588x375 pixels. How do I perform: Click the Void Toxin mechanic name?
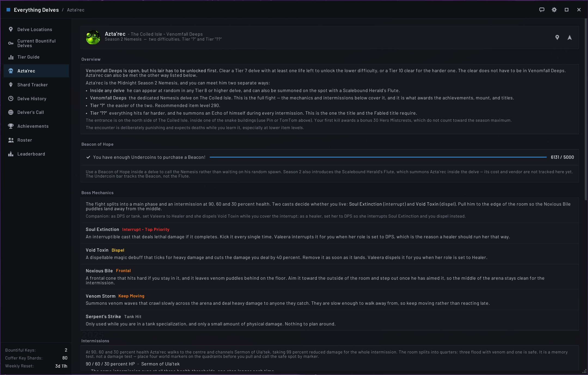(97, 250)
